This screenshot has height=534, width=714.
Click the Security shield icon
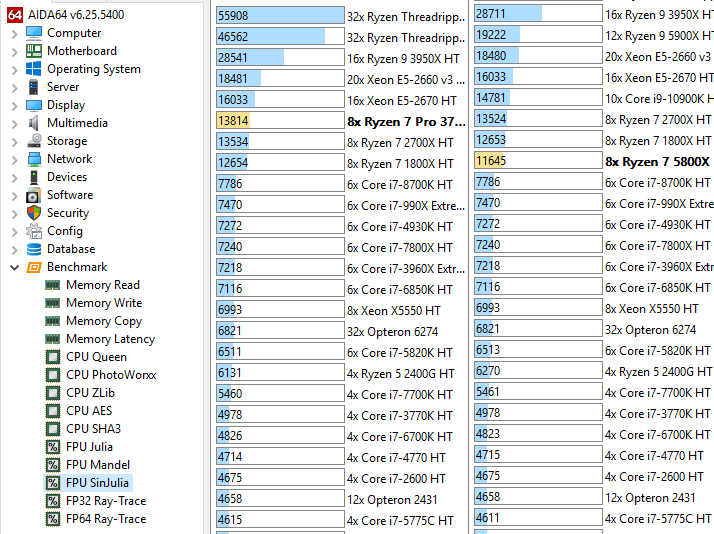pyautogui.click(x=34, y=213)
